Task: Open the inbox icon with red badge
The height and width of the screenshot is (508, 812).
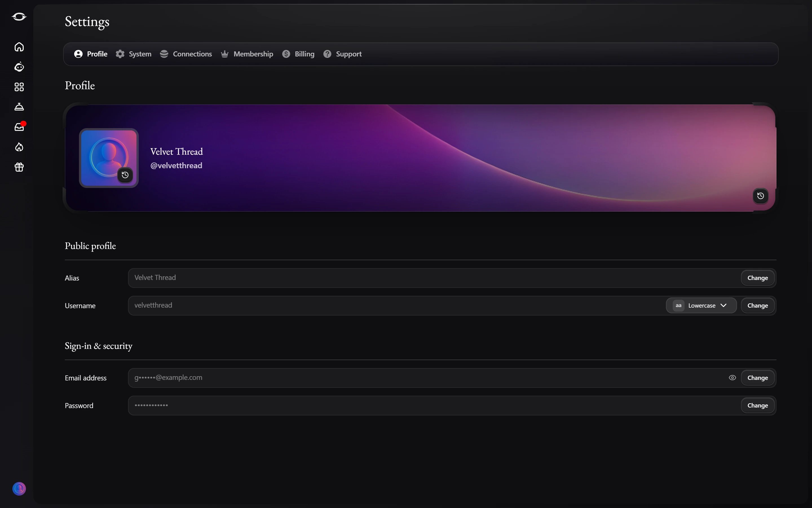Action: point(19,127)
